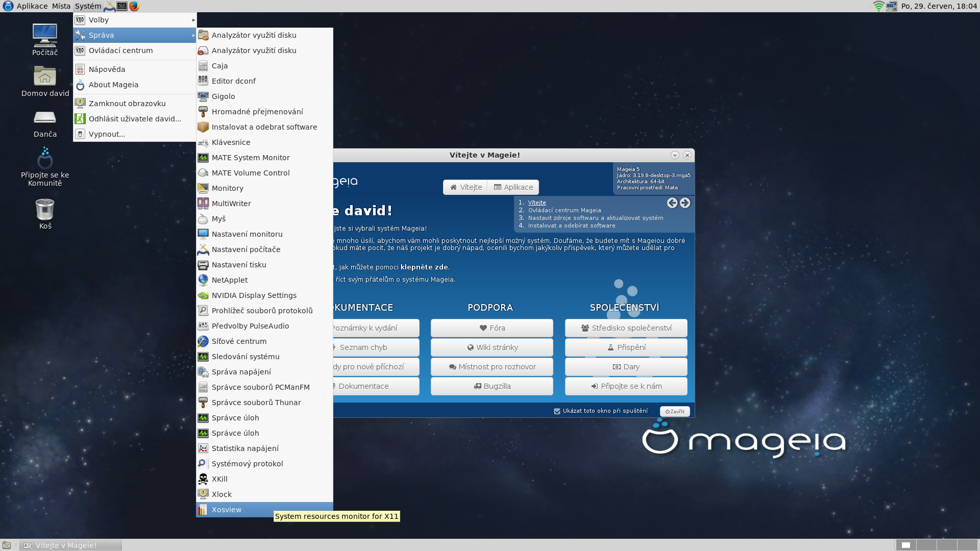This screenshot has width=980, height=551.
Task: Open NetApplet menu entry
Action: [x=264, y=280]
